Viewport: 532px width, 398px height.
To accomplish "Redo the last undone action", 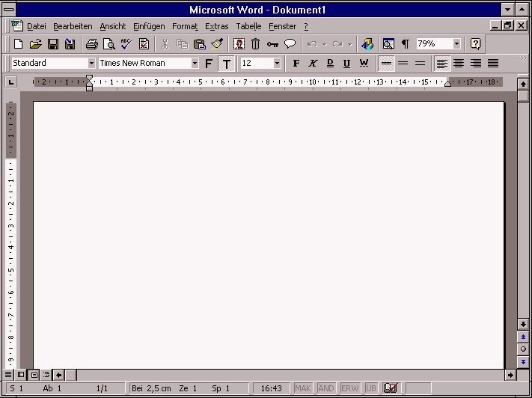I will point(337,44).
